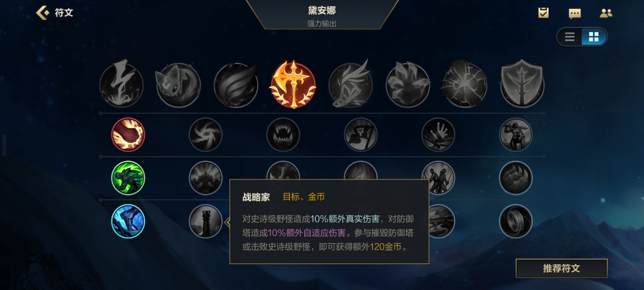Switch to list view layout
644x290 pixels.
(x=569, y=37)
